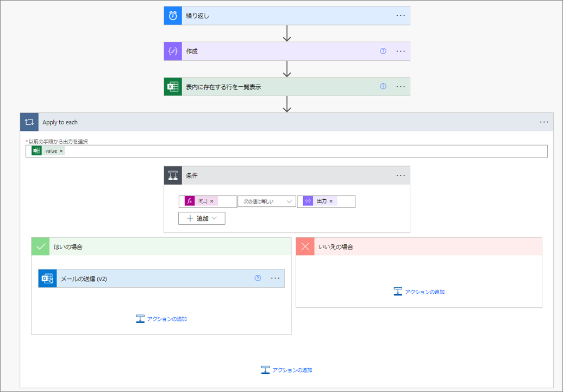Screen dimensions: 563x392
Task: Remove the value token from the input
Action: click(61, 151)
